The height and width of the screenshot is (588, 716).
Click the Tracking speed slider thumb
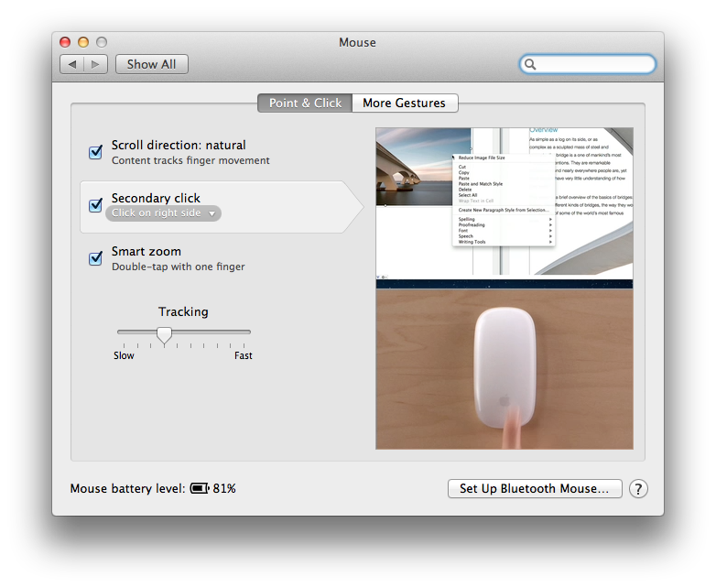coord(165,335)
